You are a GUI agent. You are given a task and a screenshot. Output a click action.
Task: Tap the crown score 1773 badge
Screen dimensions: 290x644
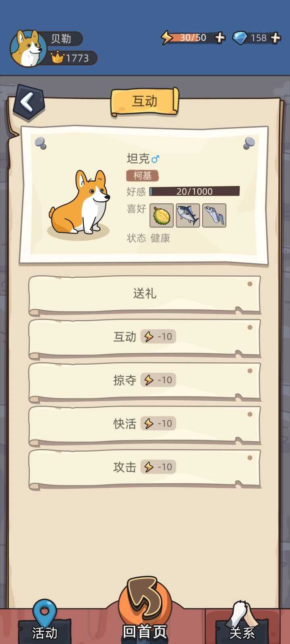[x=72, y=58]
